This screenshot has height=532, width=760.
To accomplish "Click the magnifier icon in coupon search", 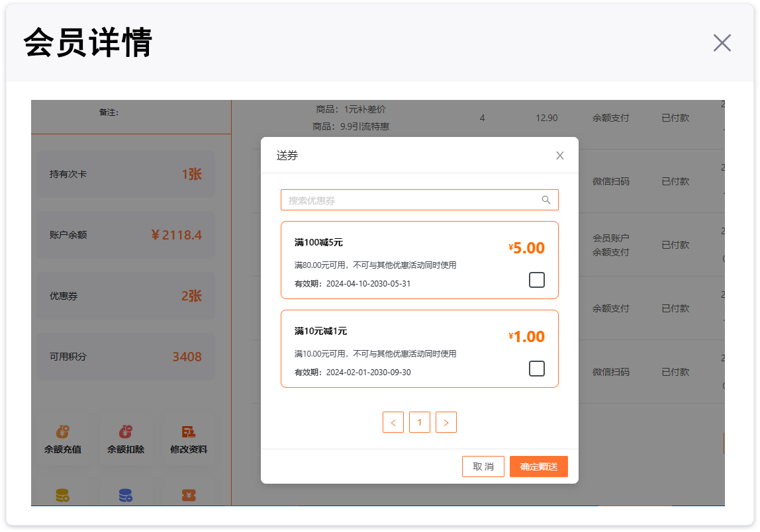I will click(x=546, y=200).
